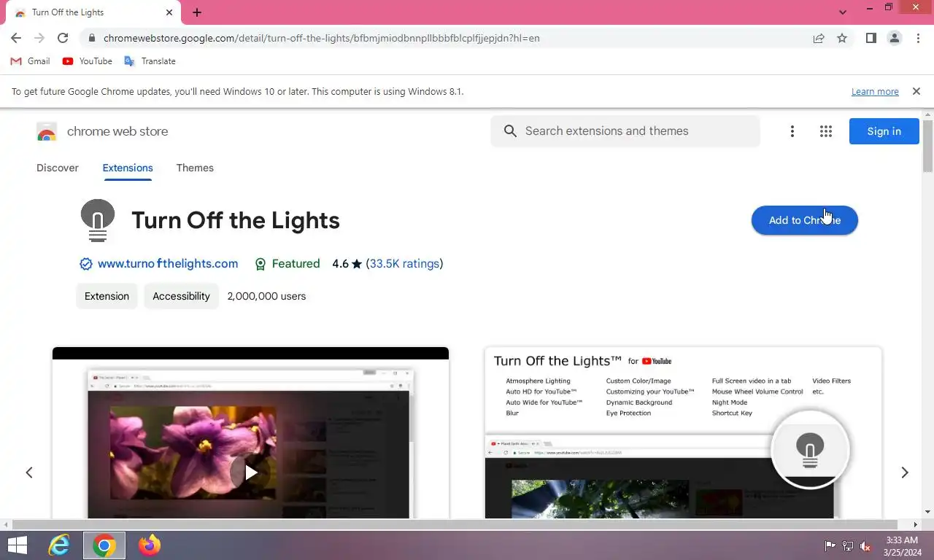Switch to the Themes tab
934x560 pixels.
[x=195, y=168]
